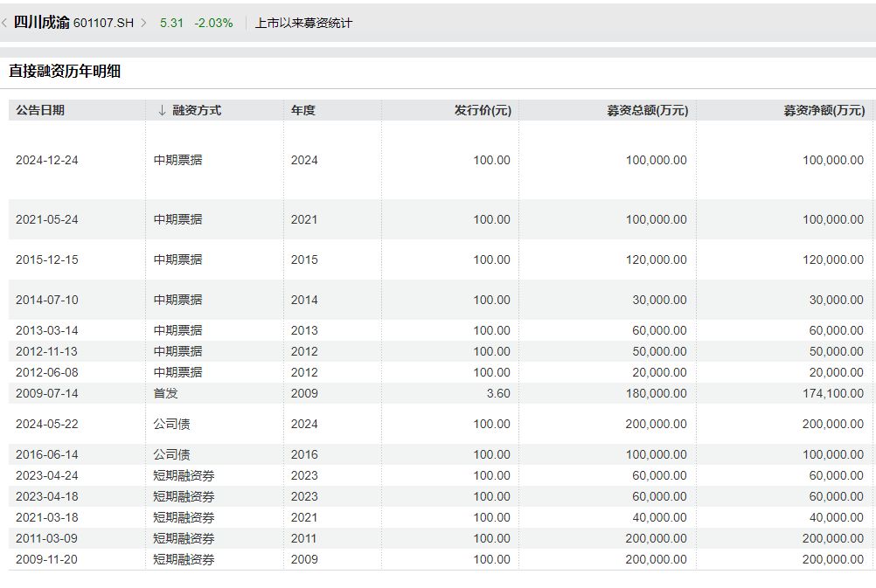Select date cell 2014-07-10
The image size is (876, 588).
point(47,300)
